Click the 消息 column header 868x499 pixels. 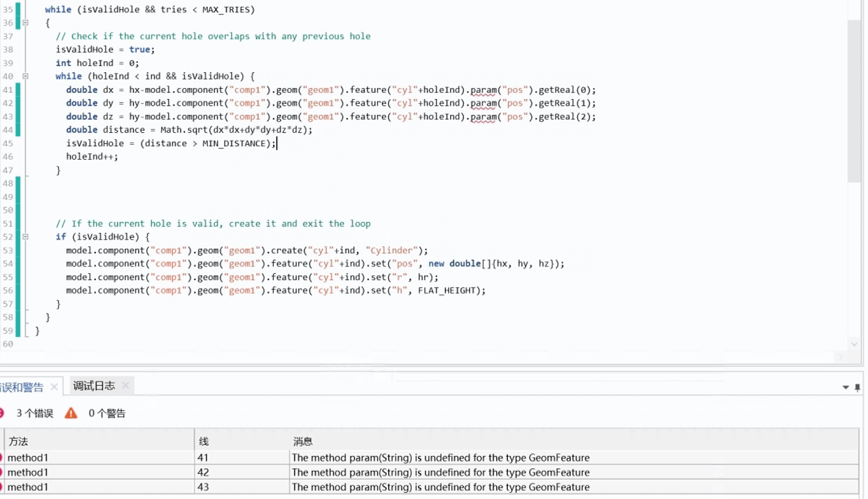pos(562,441)
